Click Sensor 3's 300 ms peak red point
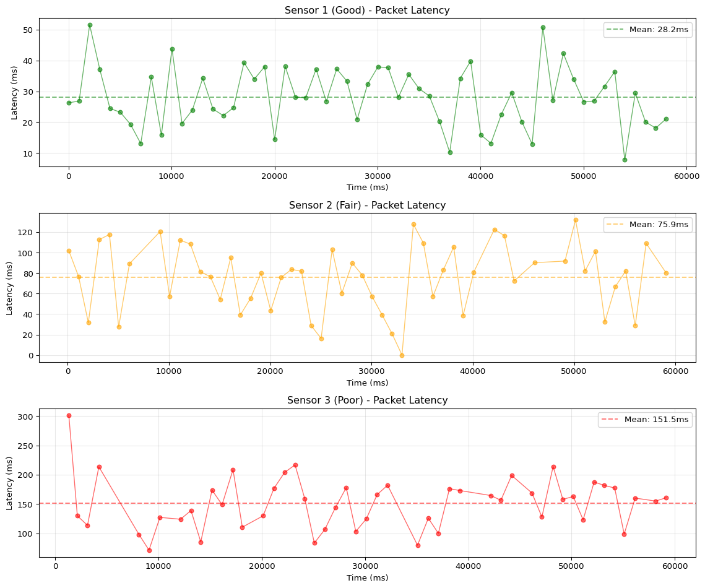Viewport: 705px width, 588px height. (x=69, y=415)
